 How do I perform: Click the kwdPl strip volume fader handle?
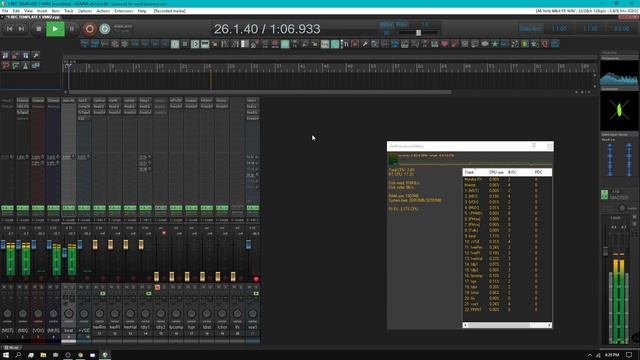(x=110, y=244)
